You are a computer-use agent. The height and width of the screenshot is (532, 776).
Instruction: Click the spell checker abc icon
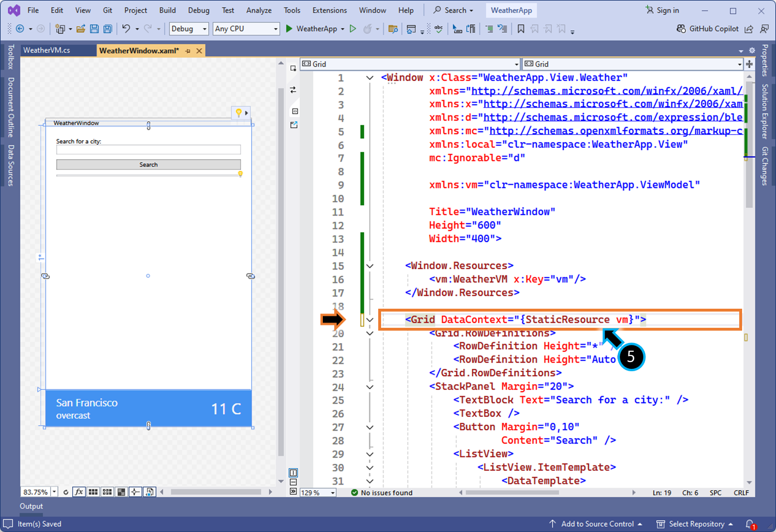tap(438, 29)
